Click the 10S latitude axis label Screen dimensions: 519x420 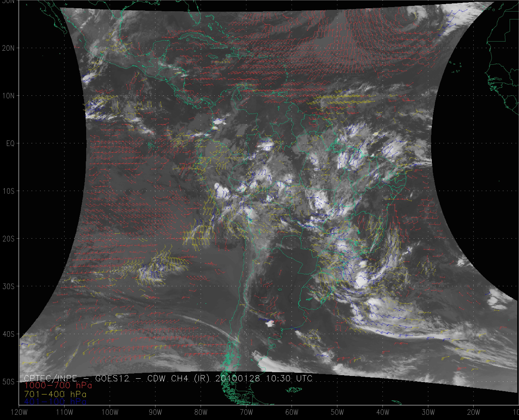[8, 191]
